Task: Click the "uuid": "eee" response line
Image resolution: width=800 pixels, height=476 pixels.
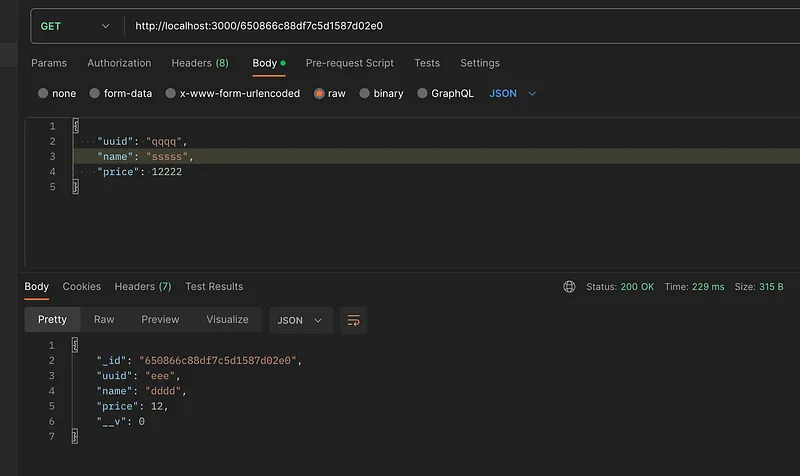Action: point(139,376)
